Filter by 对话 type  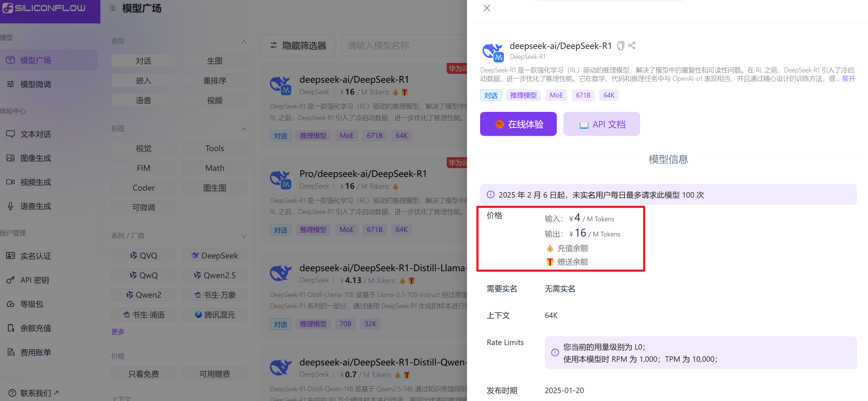[144, 61]
